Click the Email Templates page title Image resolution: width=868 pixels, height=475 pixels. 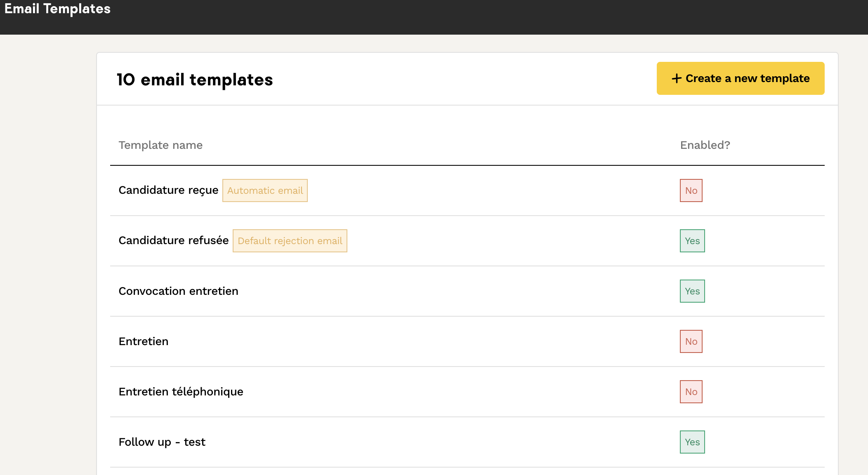57,9
